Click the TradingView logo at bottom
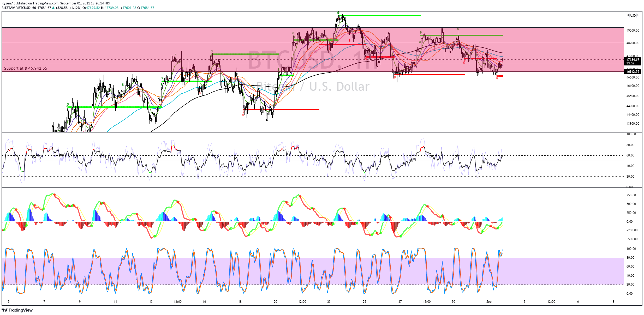Viewport: 644px width, 315px height. (x=17, y=310)
